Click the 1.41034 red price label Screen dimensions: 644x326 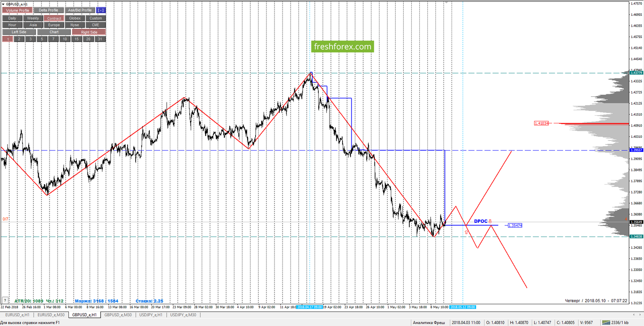tap(541, 123)
